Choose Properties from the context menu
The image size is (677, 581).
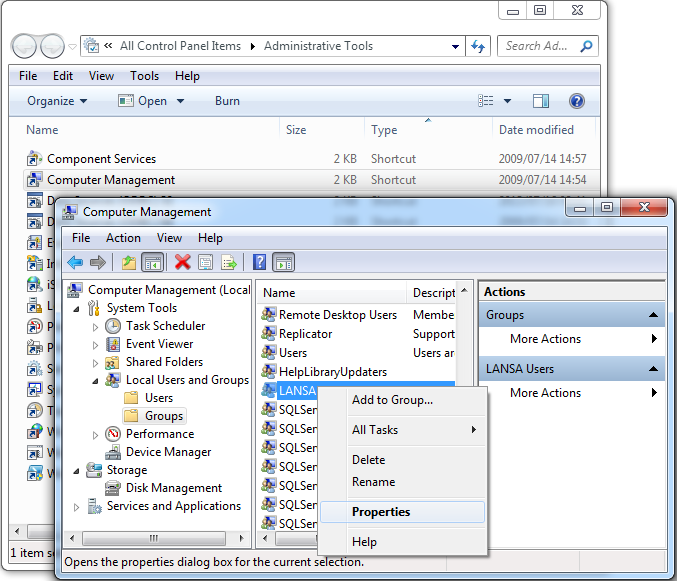402,512
